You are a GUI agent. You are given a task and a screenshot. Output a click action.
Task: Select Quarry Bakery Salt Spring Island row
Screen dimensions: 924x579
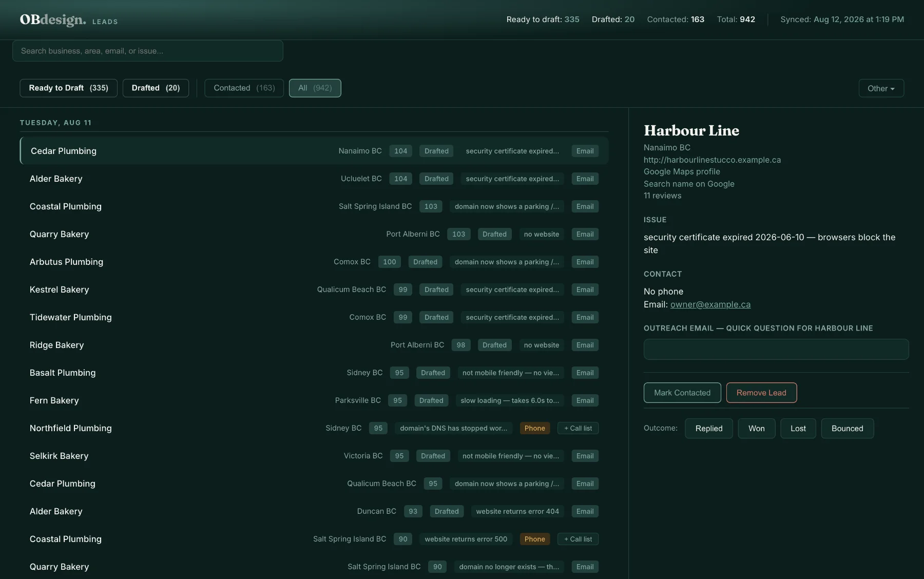tap(314, 567)
